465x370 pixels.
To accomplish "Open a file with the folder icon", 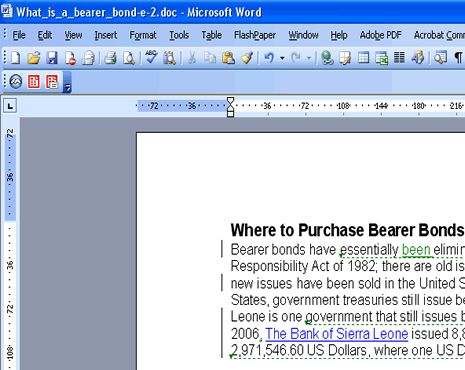I will (x=34, y=58).
